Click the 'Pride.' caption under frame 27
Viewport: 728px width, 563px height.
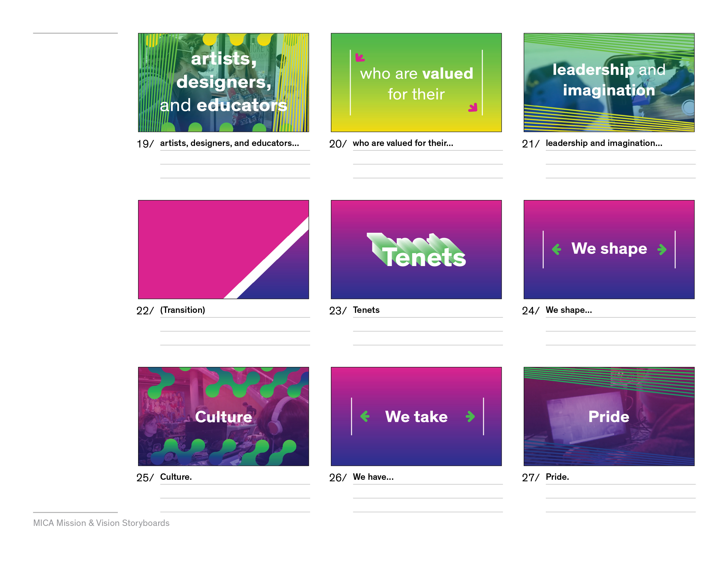tap(557, 477)
